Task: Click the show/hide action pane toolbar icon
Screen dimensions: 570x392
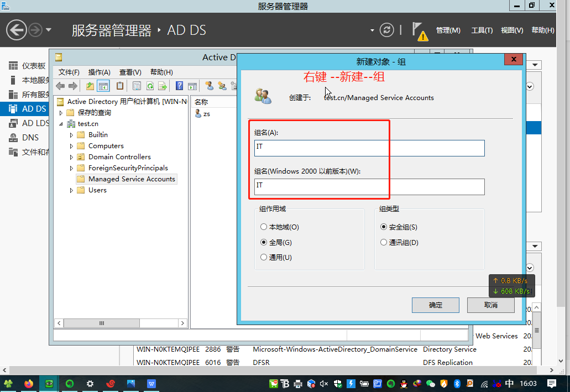Action: pos(192,86)
